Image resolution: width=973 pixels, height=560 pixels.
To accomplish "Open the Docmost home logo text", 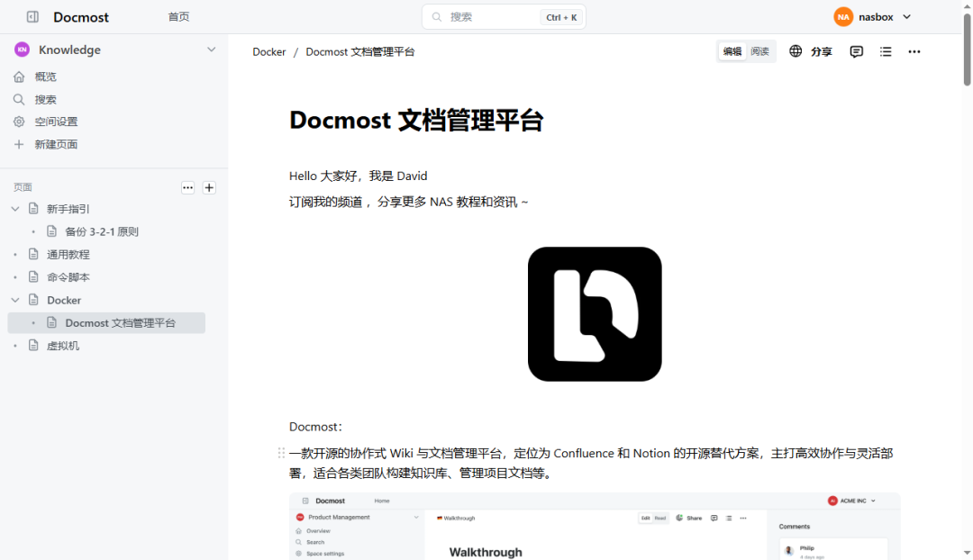I will [x=81, y=17].
